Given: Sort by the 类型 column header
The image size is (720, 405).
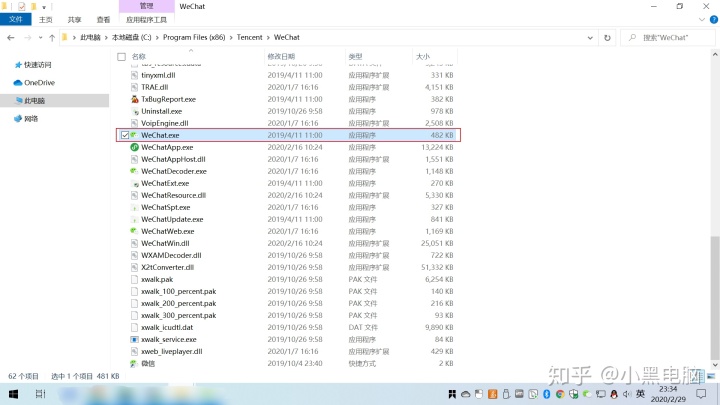Looking at the screenshot, I should tap(355, 56).
